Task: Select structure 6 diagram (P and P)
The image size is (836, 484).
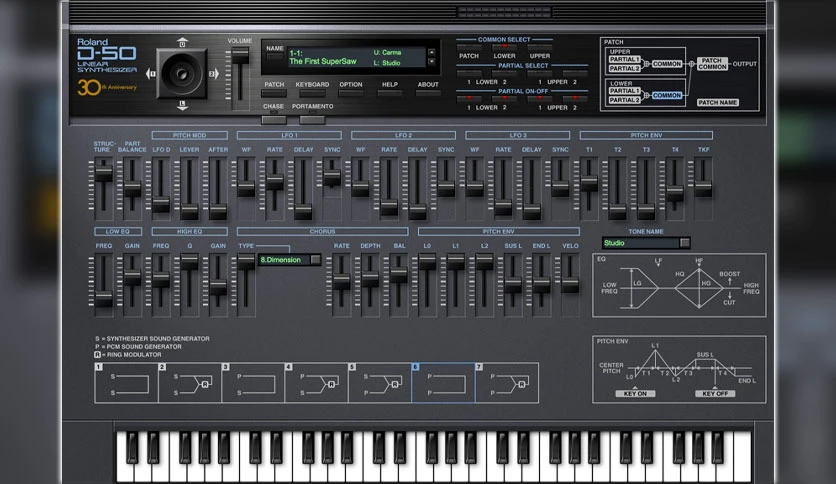Action: click(443, 383)
